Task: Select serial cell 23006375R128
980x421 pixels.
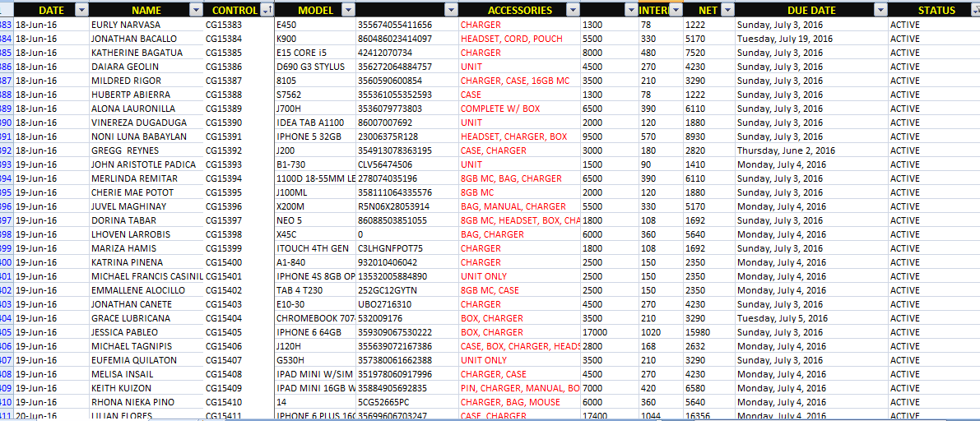Action: point(406,136)
